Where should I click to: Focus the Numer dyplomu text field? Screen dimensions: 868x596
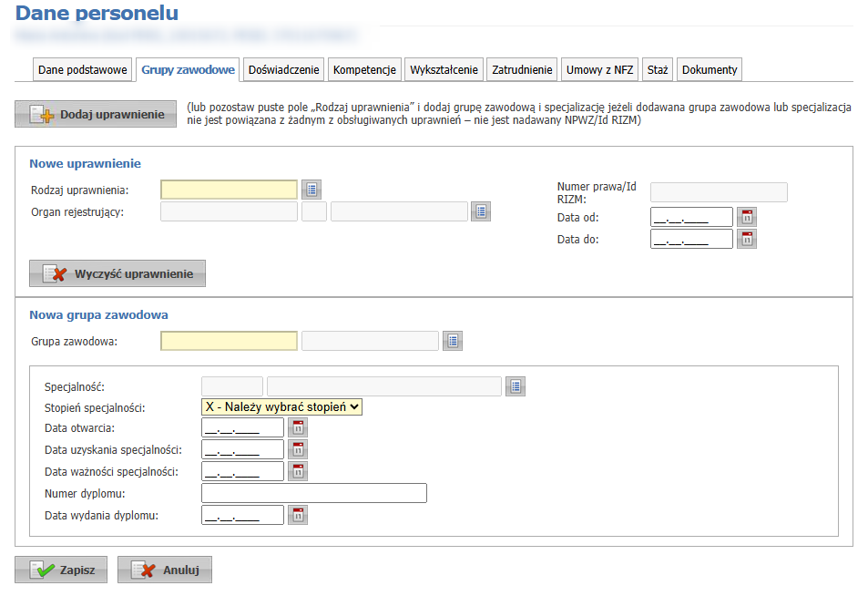click(x=314, y=493)
